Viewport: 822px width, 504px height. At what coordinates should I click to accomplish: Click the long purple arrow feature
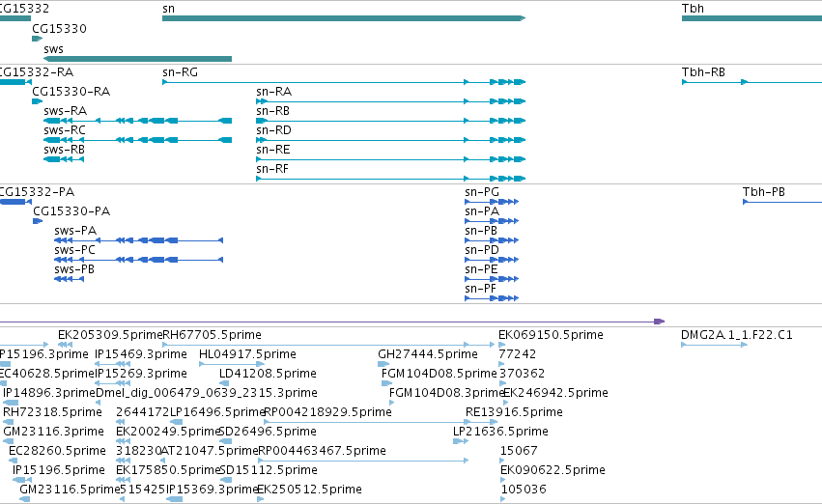pos(332,322)
